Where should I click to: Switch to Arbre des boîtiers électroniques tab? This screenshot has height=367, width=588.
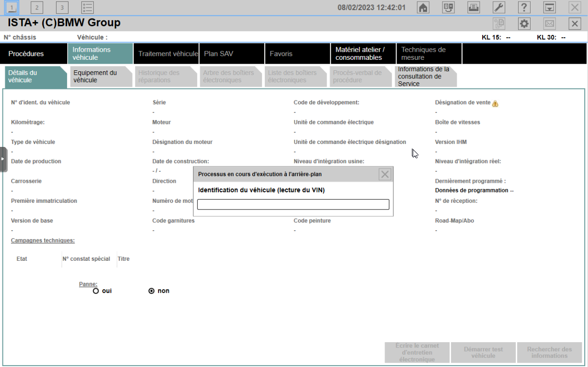click(230, 77)
